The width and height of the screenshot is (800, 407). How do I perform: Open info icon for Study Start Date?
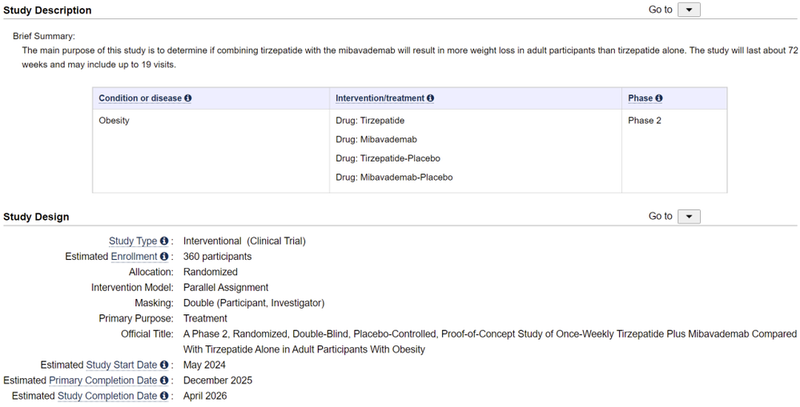click(165, 365)
